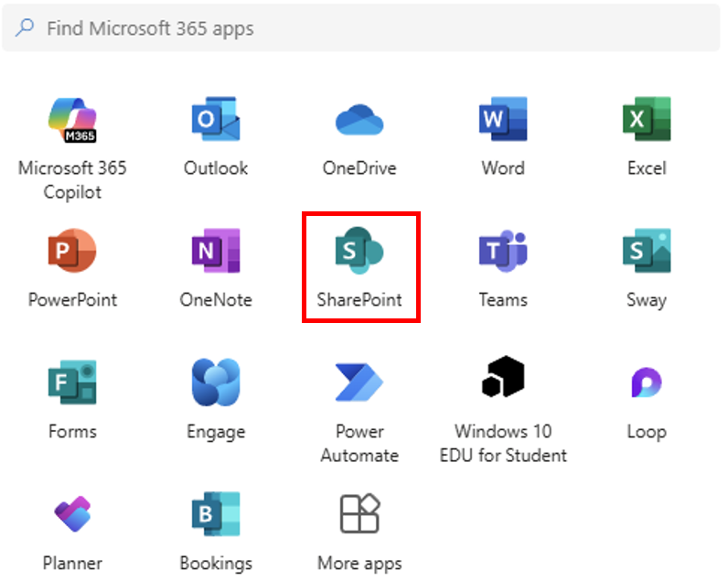This screenshot has height=581, width=728.
Task: Launch the Loop app
Action: click(646, 382)
